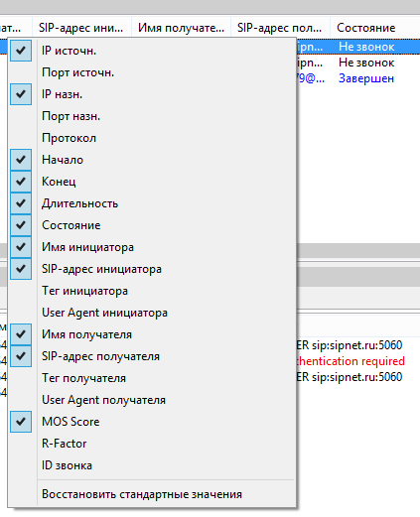Image resolution: width=420 pixels, height=517 pixels.
Task: Toggle the Начало column checkmark
Action: [152, 160]
